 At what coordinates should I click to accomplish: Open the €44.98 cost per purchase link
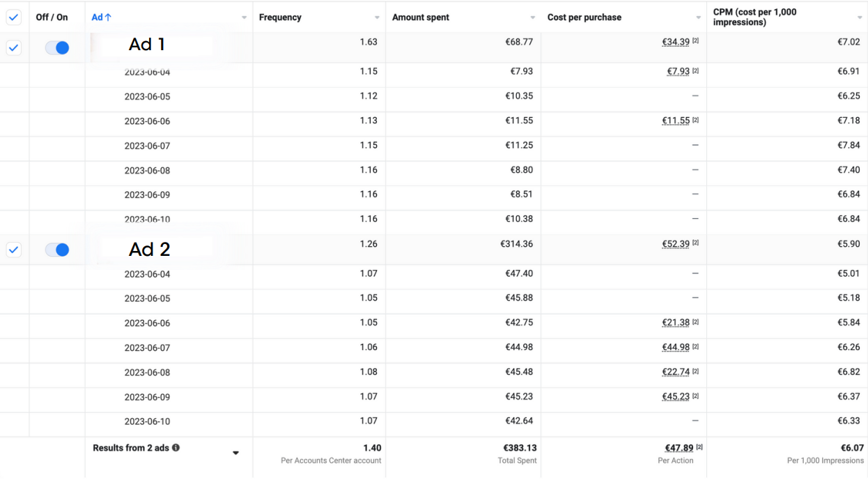[x=676, y=347]
